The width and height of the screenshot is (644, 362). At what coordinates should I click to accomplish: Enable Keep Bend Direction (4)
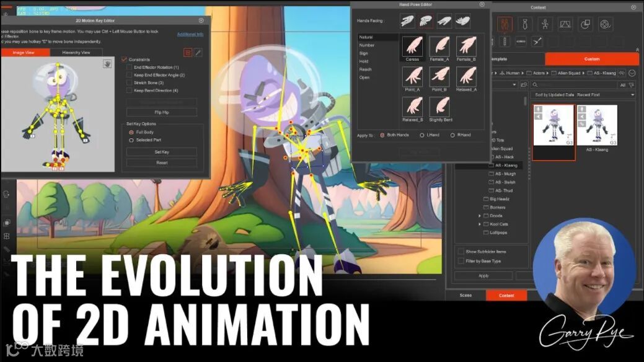coord(129,90)
